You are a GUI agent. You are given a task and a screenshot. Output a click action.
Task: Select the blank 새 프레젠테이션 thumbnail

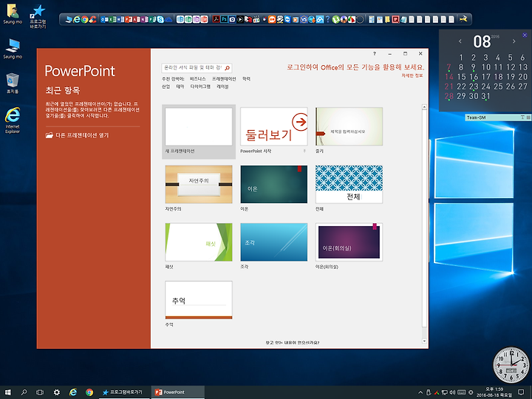(199, 127)
